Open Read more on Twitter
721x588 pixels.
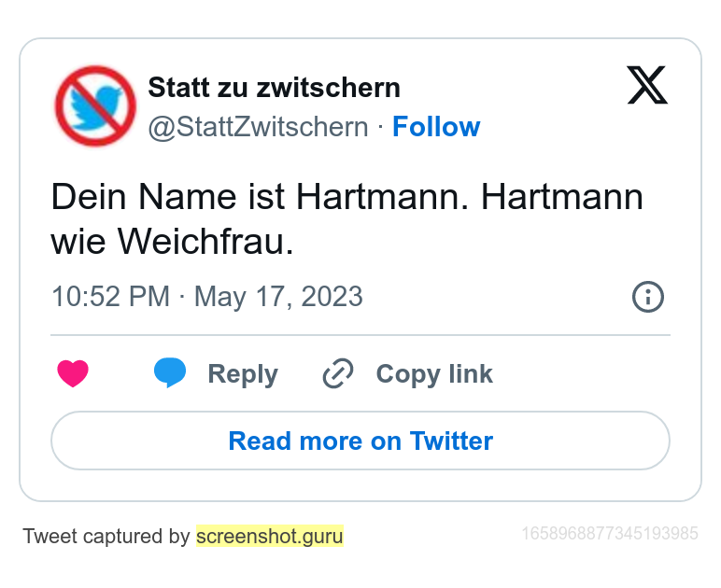(360, 441)
